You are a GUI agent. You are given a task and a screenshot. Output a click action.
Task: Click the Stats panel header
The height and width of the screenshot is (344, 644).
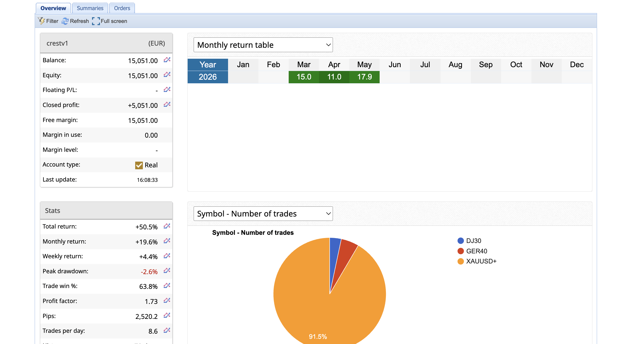pos(106,210)
